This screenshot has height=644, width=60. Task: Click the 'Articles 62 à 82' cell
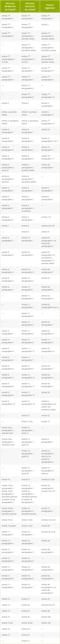coord(50,479)
